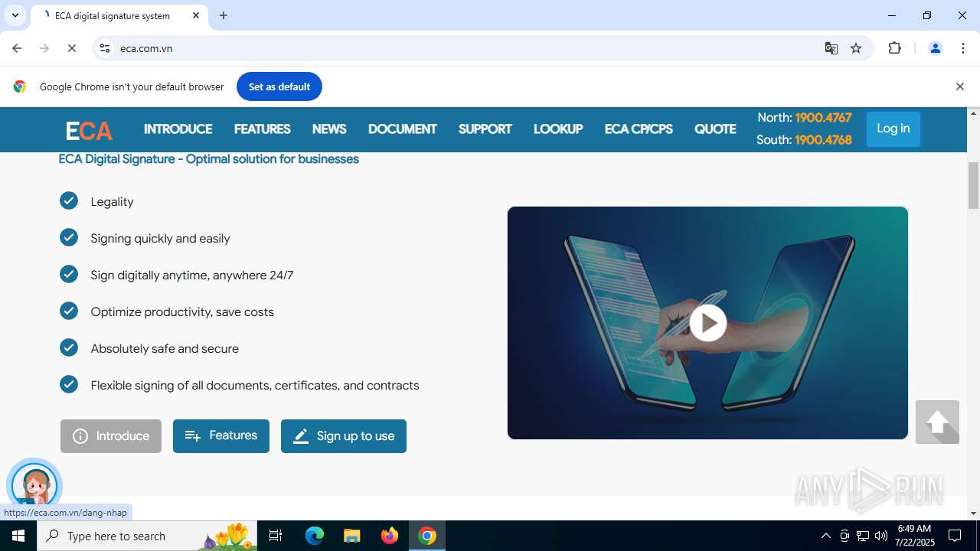980x551 pixels.
Task: Call North hotline 1900.4767 link
Action: click(823, 118)
